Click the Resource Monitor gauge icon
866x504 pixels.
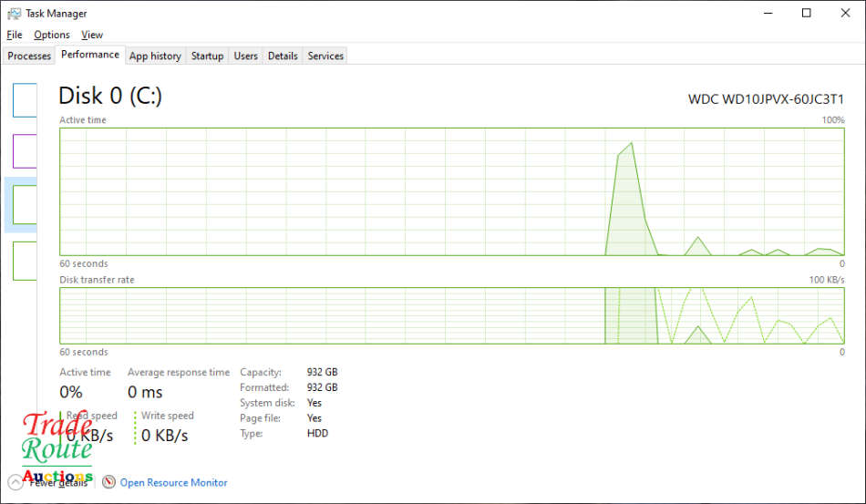109,483
